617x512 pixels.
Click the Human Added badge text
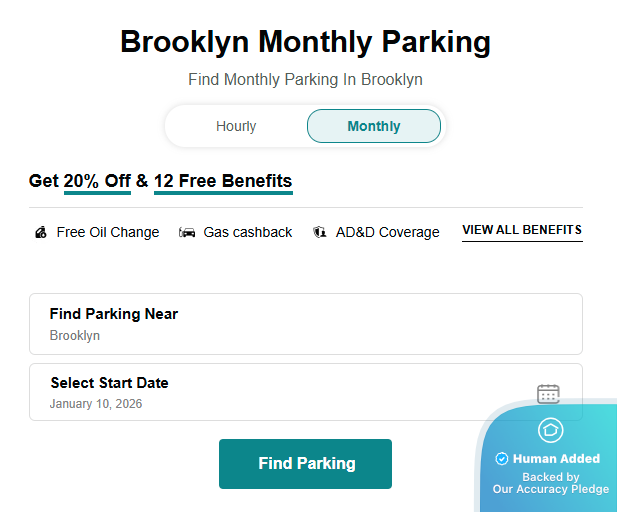556,459
